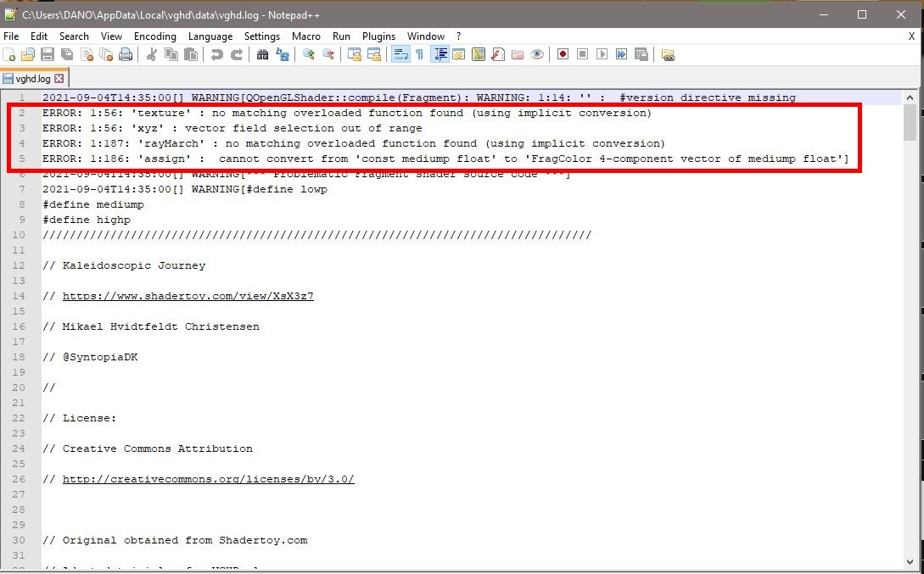
Task: Open the shadertoy.com/view/XsX3z7 link
Action: coord(188,296)
